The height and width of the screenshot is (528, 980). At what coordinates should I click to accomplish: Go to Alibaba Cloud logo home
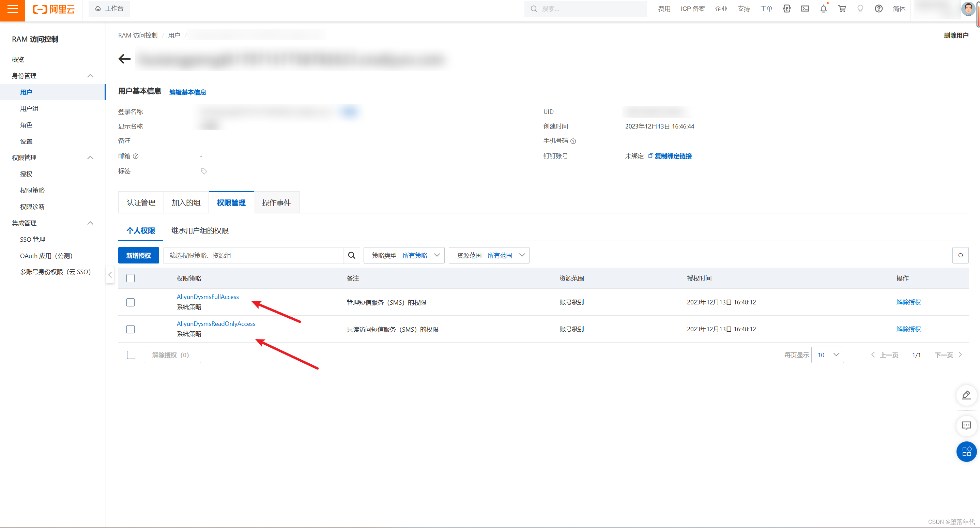(53, 9)
